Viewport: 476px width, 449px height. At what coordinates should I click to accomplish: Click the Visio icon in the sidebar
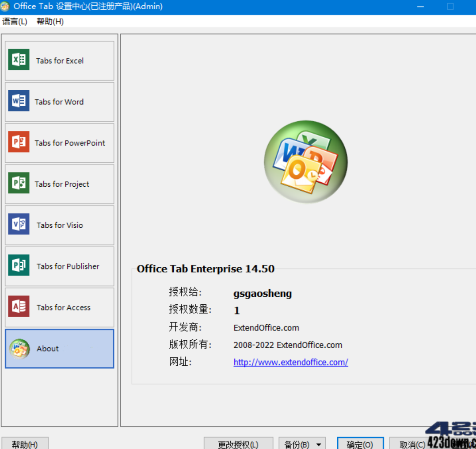click(x=19, y=224)
